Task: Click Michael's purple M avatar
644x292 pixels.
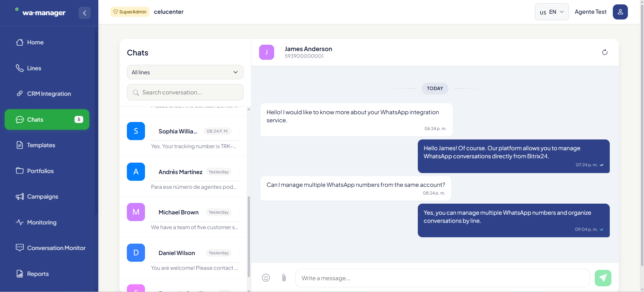Action: [x=136, y=212]
